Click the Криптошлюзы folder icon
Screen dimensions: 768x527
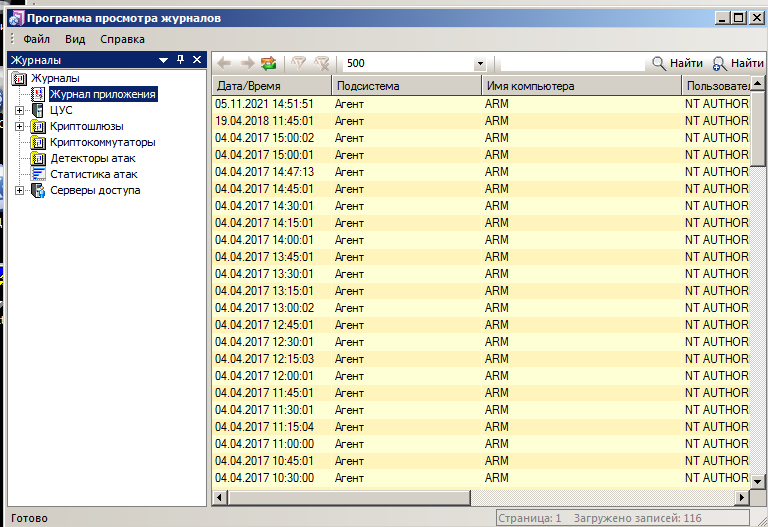38,126
